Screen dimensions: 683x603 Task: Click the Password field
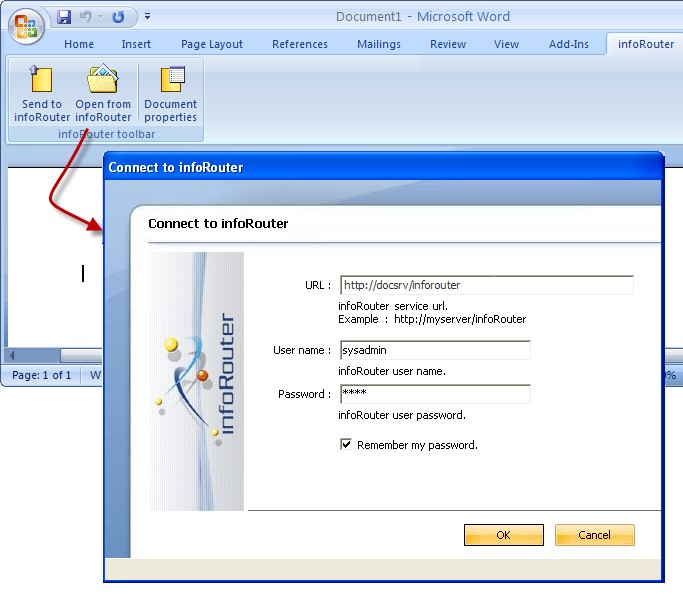pyautogui.click(x=435, y=394)
